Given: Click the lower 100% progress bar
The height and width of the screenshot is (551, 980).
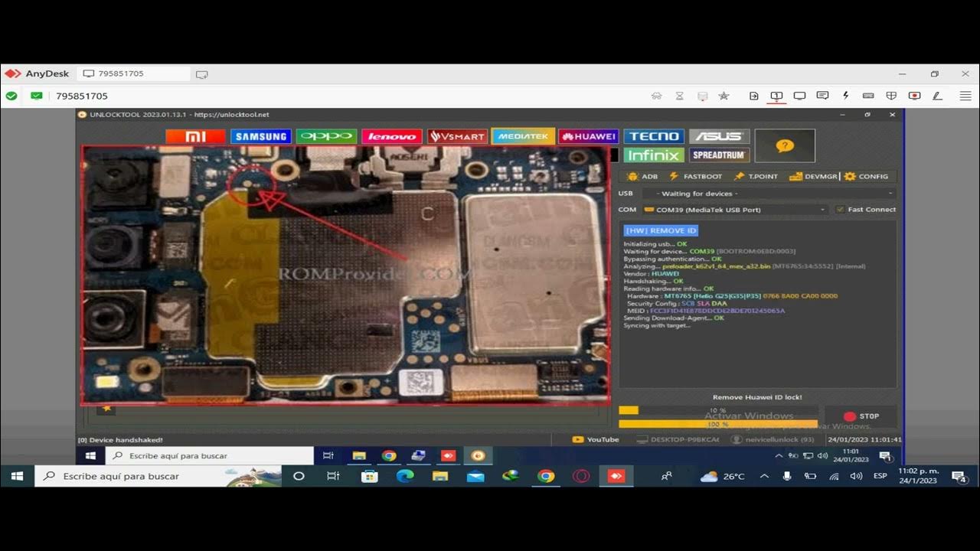Looking at the screenshot, I should tap(717, 424).
